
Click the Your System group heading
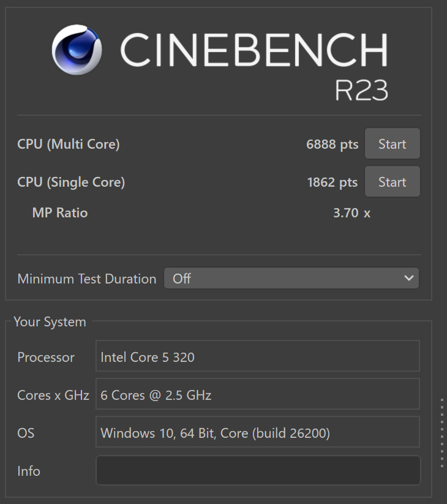click(50, 322)
